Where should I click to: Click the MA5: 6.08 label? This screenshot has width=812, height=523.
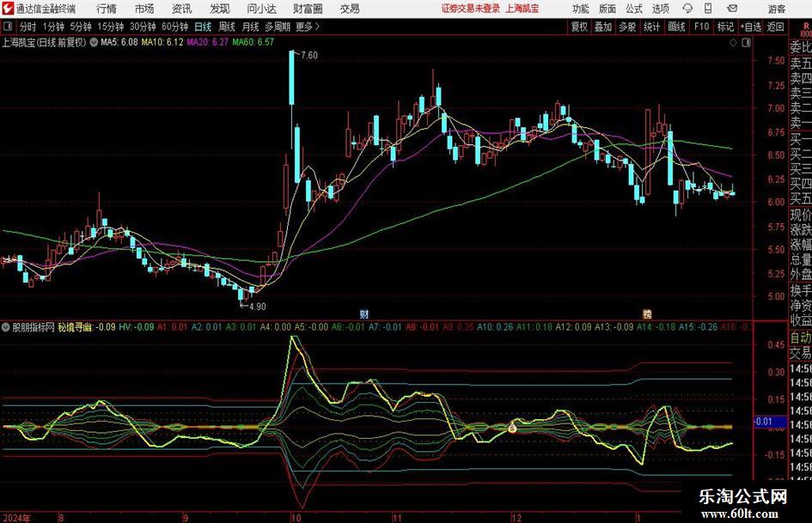coord(119,42)
